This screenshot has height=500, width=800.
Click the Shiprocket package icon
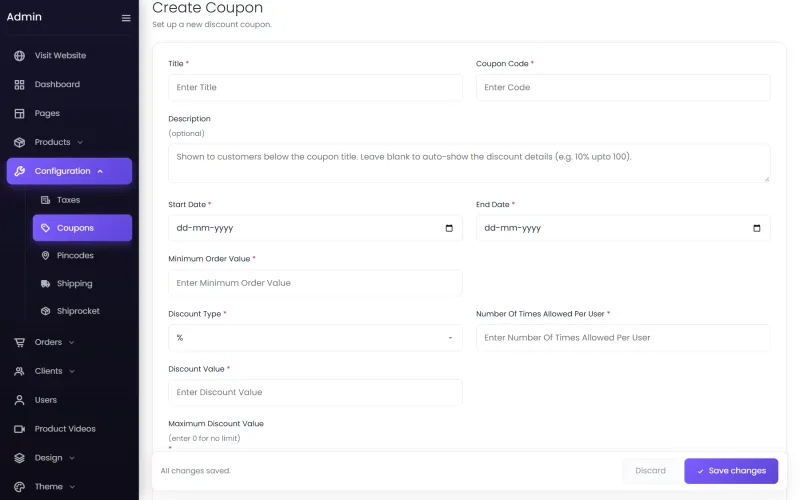click(45, 311)
